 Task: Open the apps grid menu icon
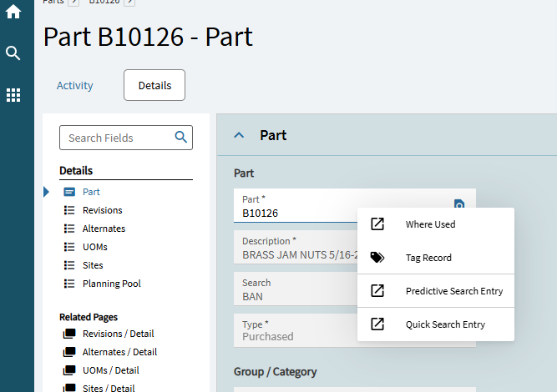click(13, 95)
